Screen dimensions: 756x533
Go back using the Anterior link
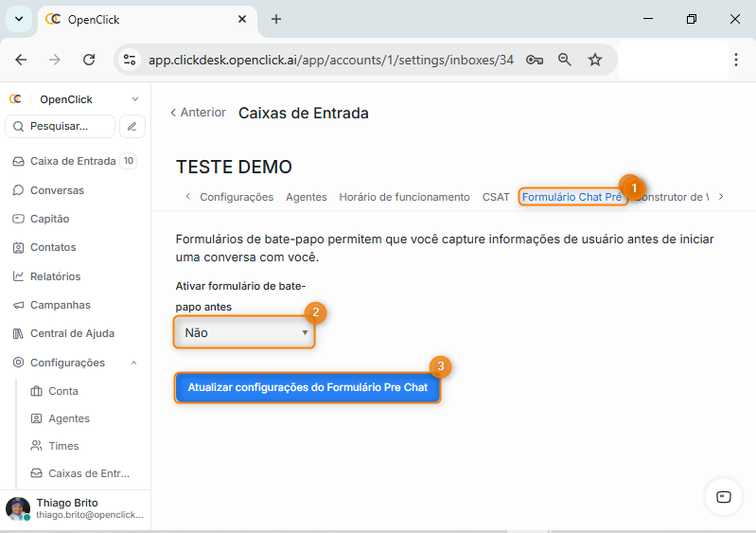point(198,113)
